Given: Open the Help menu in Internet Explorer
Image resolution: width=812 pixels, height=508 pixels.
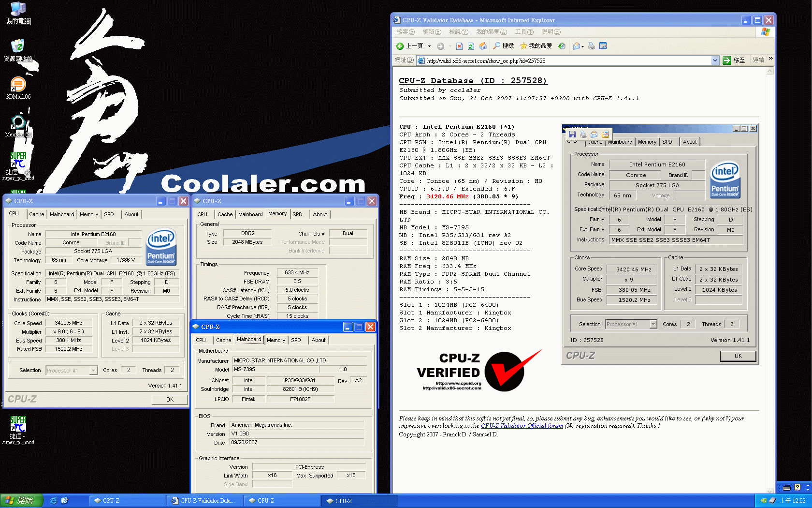Looking at the screenshot, I should coord(551,32).
